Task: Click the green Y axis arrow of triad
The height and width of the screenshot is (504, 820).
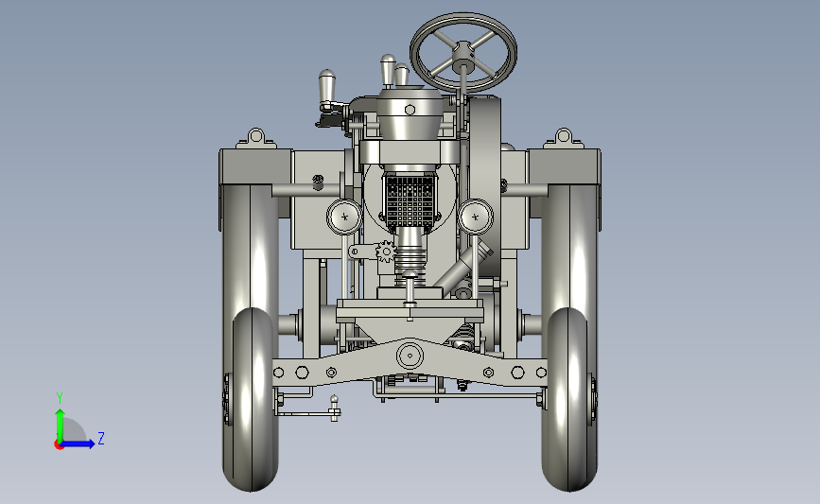Action: coord(60,425)
